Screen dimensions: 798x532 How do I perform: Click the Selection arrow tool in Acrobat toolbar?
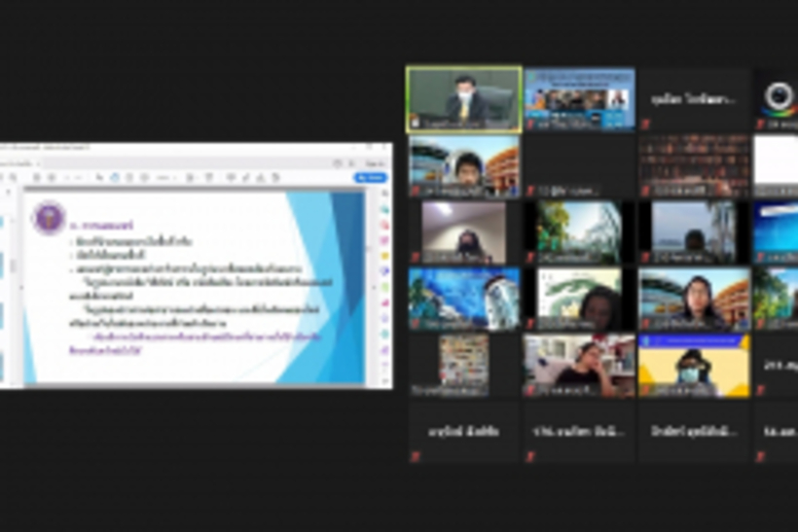100,178
